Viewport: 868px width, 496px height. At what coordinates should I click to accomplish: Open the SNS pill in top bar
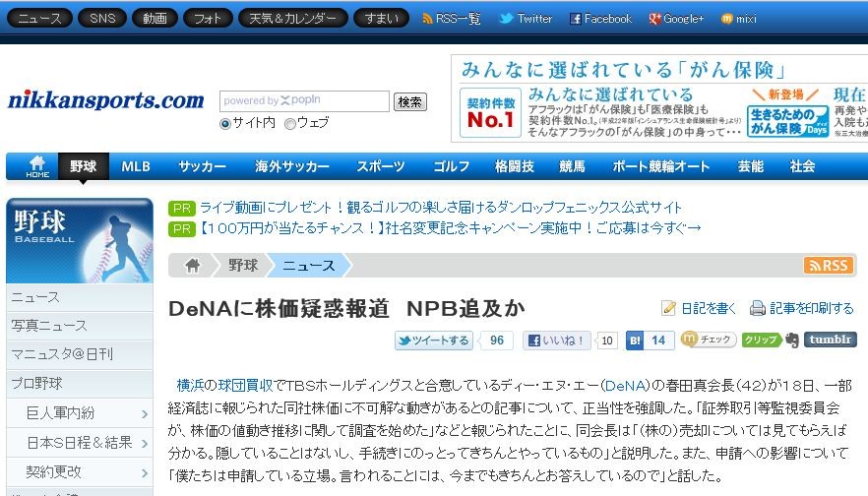102,19
